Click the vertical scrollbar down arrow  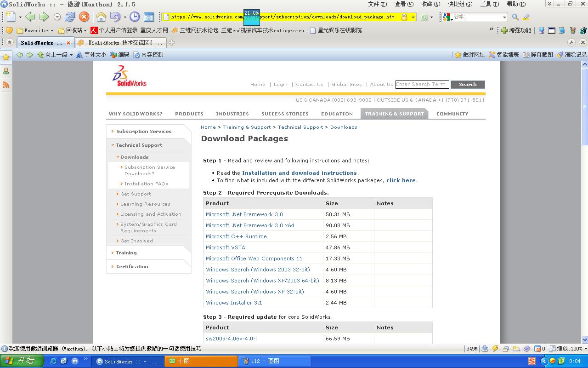coord(585,340)
